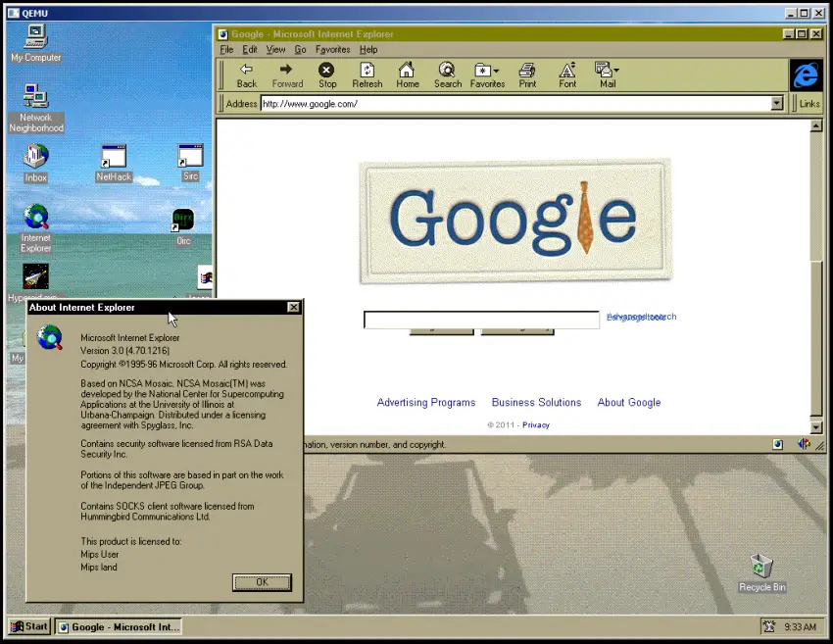Print the page with the Print icon
This screenshot has height=644, width=833.
coord(527,75)
